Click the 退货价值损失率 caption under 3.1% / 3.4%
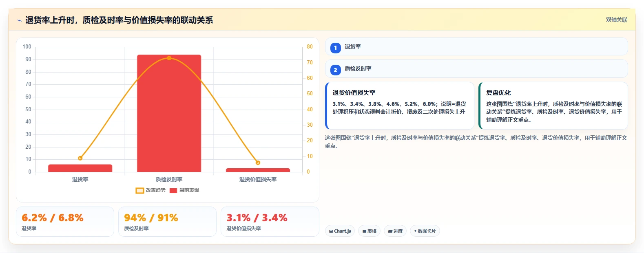 click(243, 229)
